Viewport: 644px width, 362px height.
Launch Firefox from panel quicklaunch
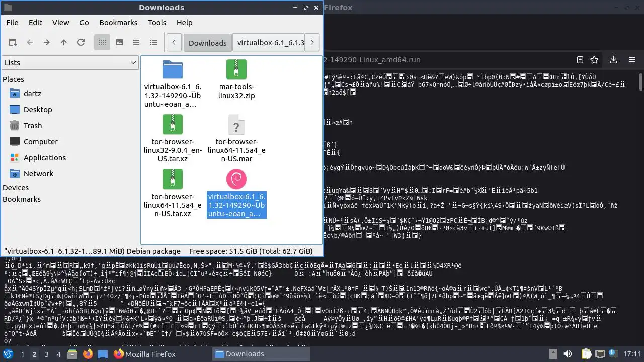pyautogui.click(x=88, y=354)
